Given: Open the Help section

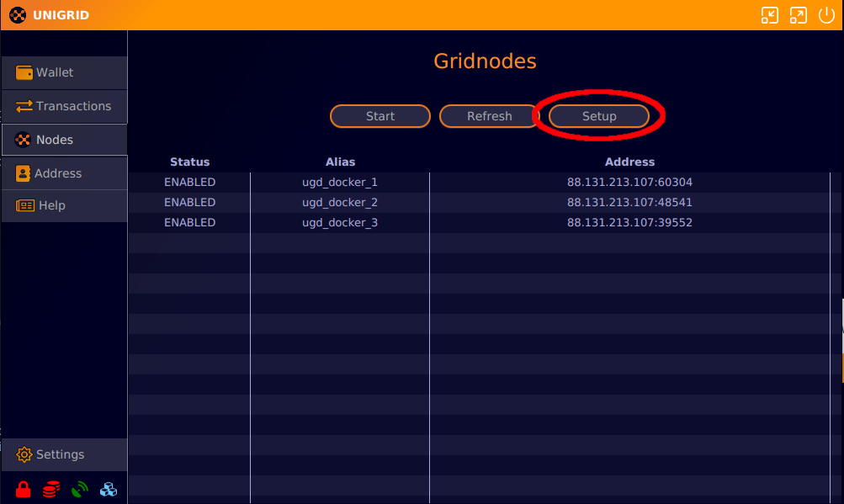Looking at the screenshot, I should point(65,205).
